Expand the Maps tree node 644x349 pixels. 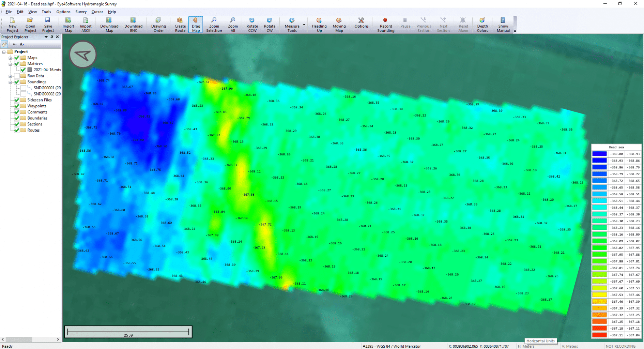point(10,58)
